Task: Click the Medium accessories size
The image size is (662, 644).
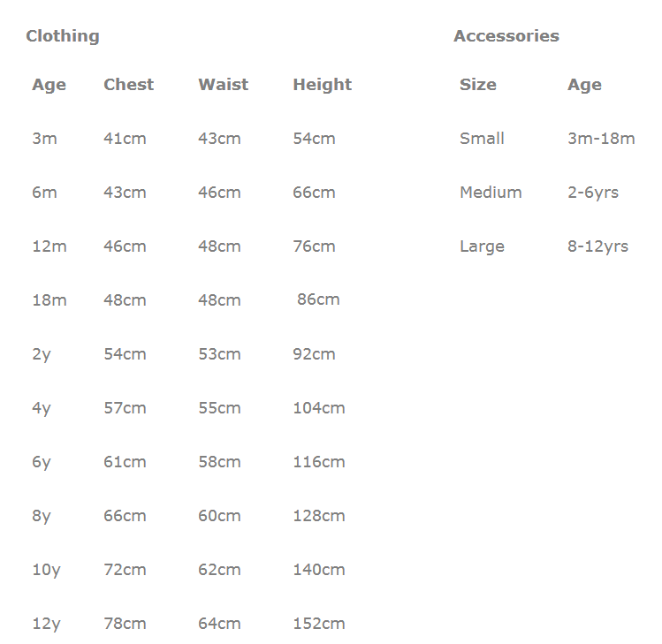Action: [x=491, y=193]
